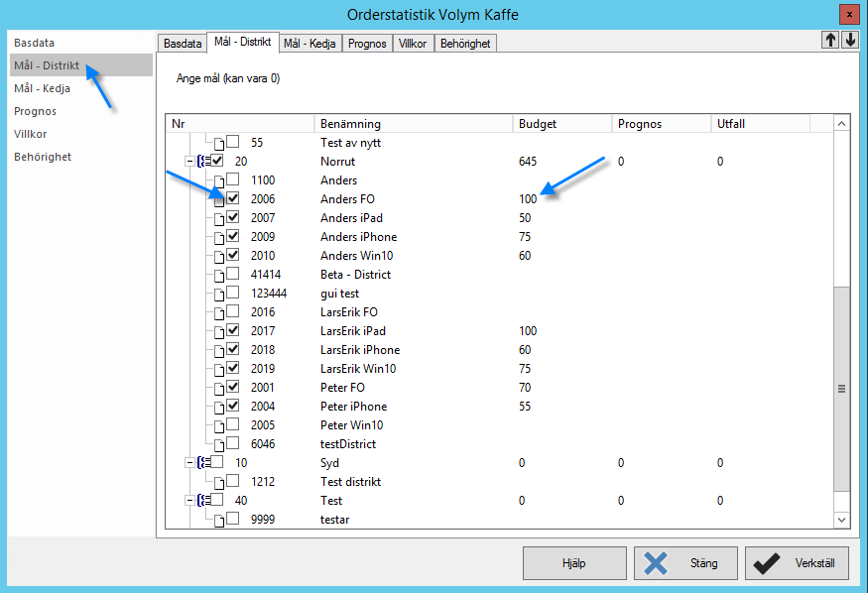This screenshot has height=593, width=868.
Task: Click the document icon for testDistrict
Action: coord(219,444)
